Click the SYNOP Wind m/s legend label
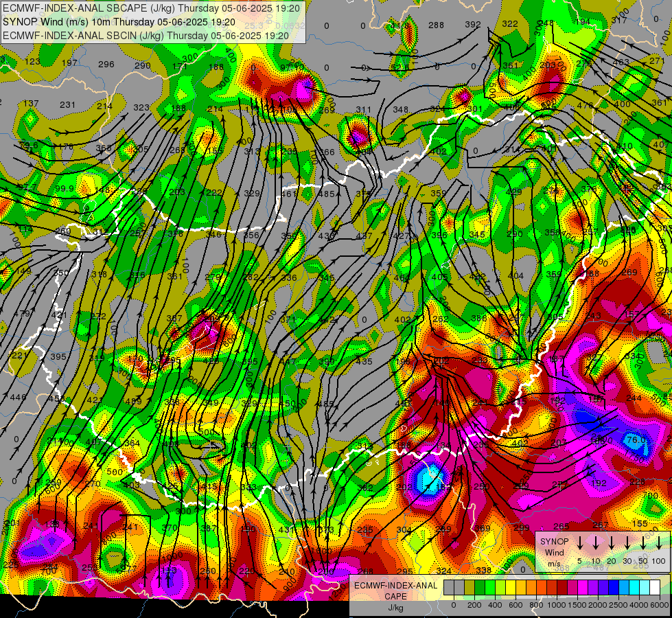672x618 pixels. click(554, 552)
